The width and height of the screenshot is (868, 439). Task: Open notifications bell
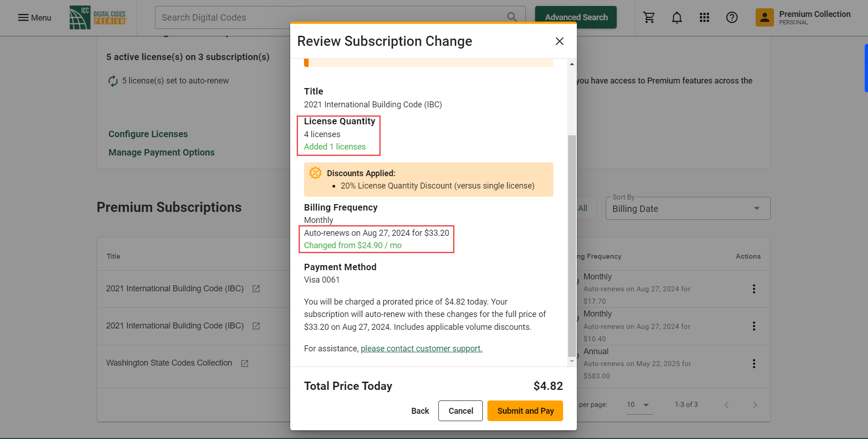click(677, 17)
